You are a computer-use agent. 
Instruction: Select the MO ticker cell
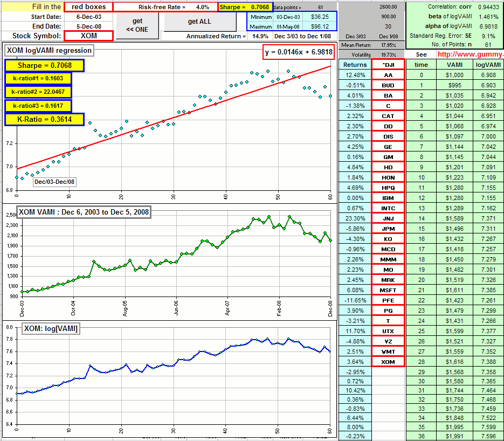[388, 270]
